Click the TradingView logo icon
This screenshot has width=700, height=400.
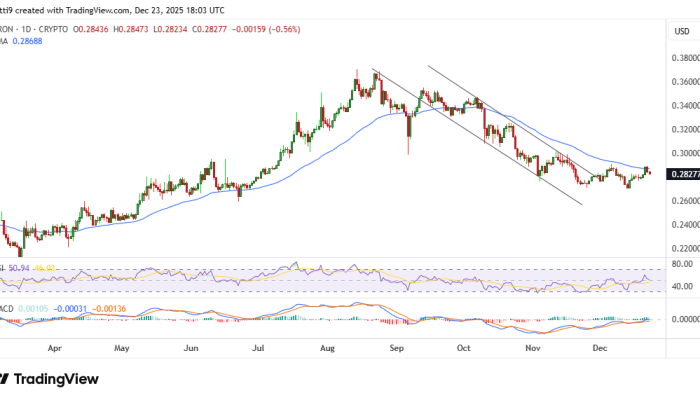pyautogui.click(x=10, y=378)
